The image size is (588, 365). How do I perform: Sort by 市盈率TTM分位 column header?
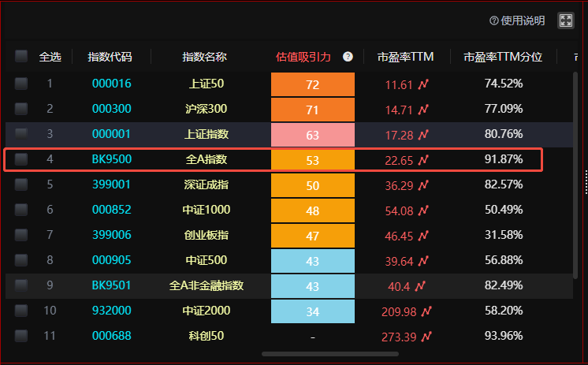(503, 57)
